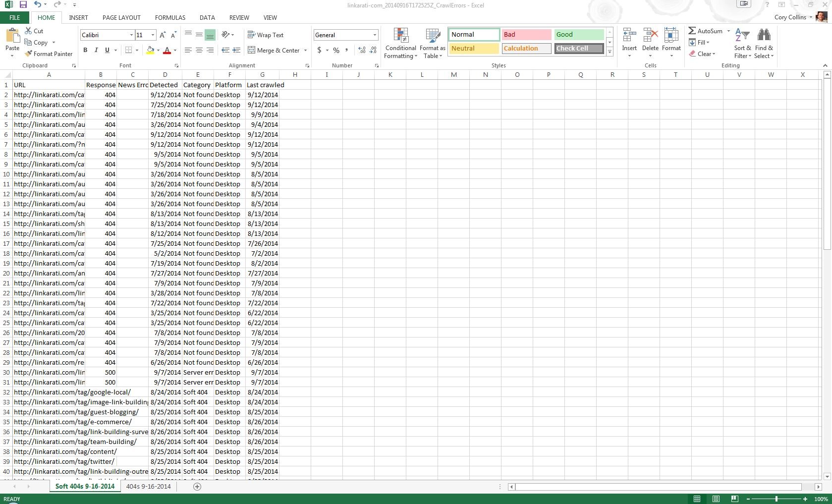Click the Orientation text-angle icon

click(225, 35)
